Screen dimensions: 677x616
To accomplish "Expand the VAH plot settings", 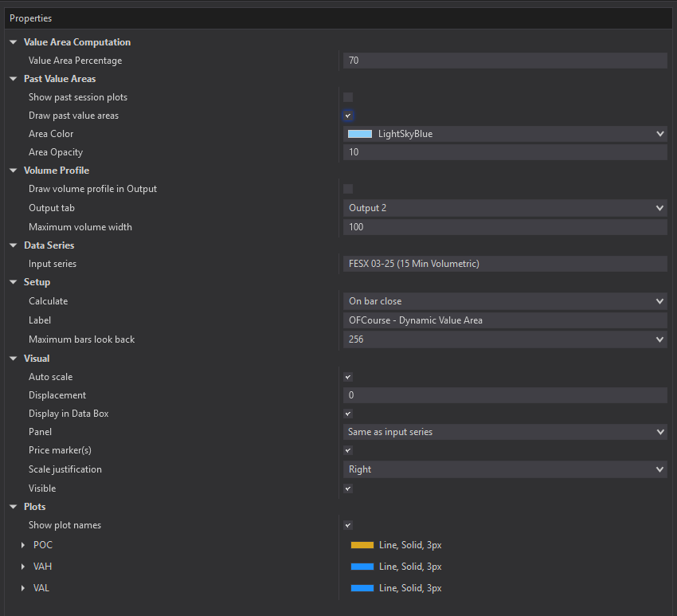I will [x=23, y=567].
